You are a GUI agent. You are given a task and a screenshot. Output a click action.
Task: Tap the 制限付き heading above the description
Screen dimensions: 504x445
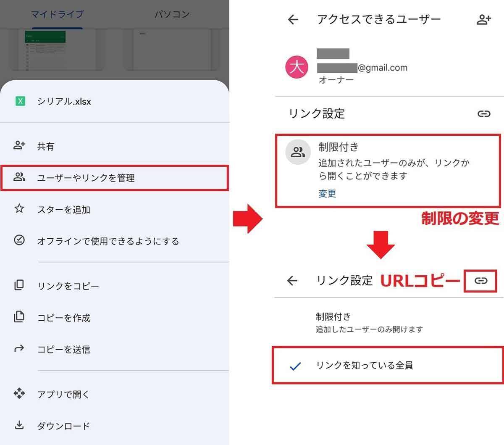coord(339,147)
